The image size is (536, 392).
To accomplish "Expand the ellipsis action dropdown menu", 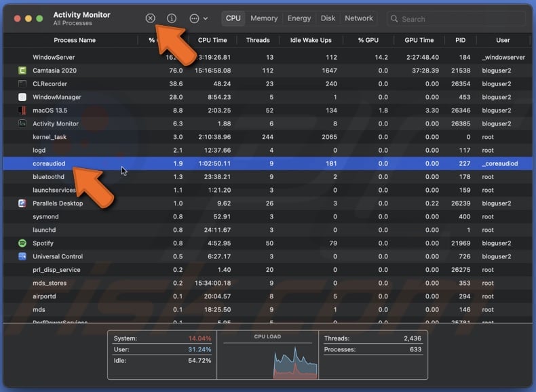I will 199,18.
